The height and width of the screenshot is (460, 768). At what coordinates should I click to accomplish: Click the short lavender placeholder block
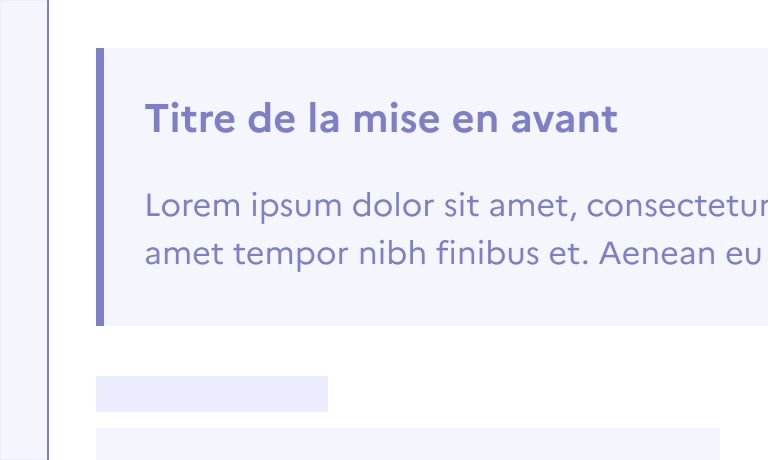pyautogui.click(x=212, y=394)
